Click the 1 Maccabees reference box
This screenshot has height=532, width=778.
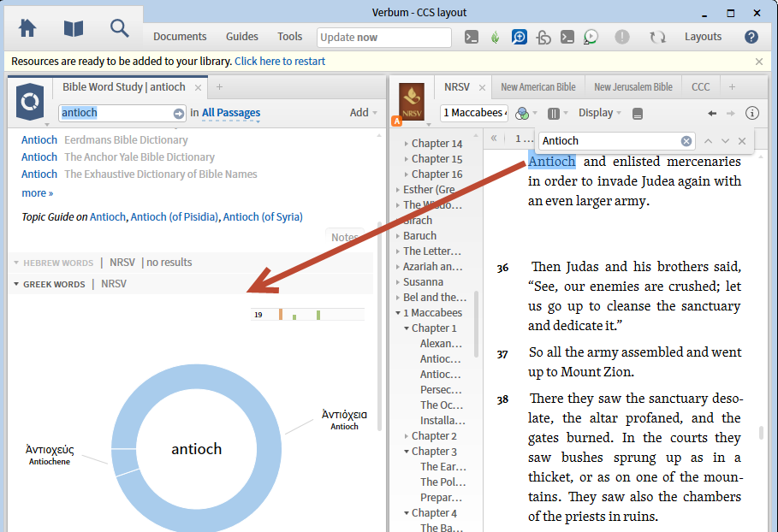474,113
